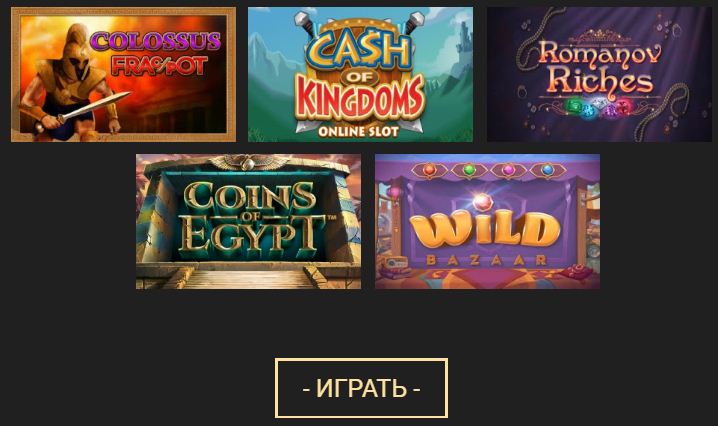
Task: Click the magenta gem in the Wild Bazaar banner
Action: 508,170
